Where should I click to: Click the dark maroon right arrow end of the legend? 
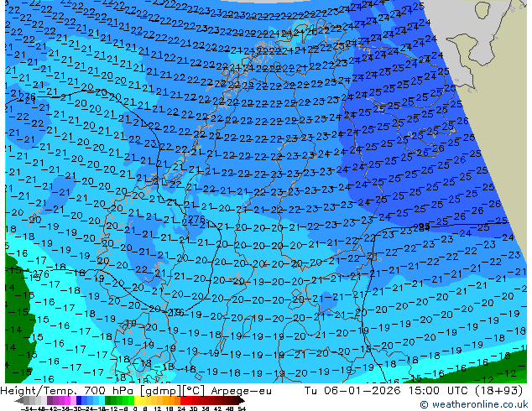(x=241, y=400)
